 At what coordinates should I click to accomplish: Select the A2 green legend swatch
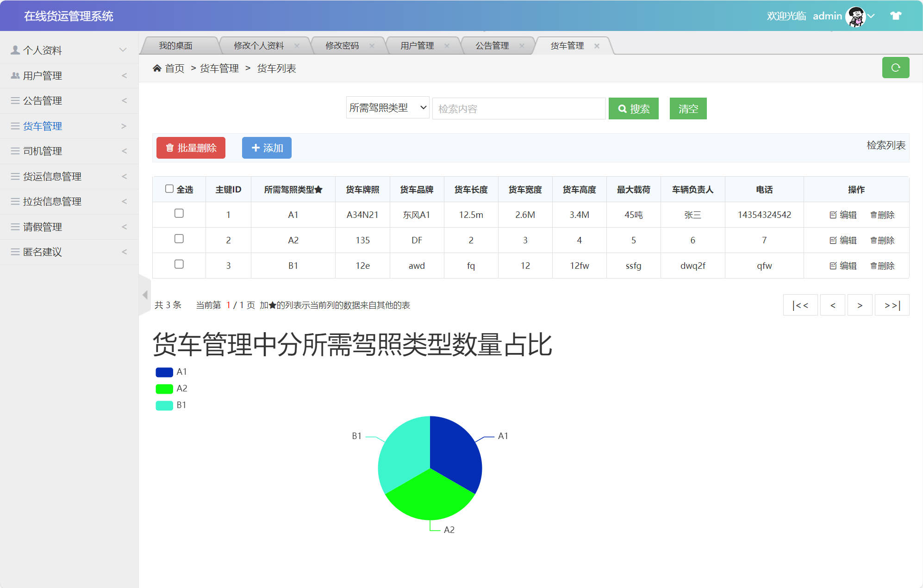[163, 389]
